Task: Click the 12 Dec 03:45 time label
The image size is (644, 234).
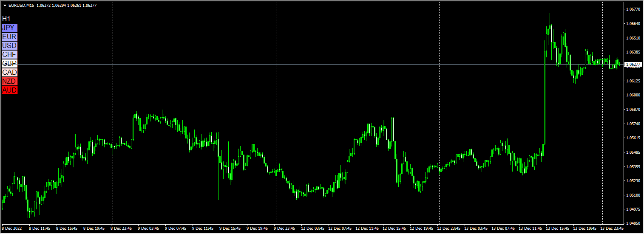Action: click(x=312, y=228)
